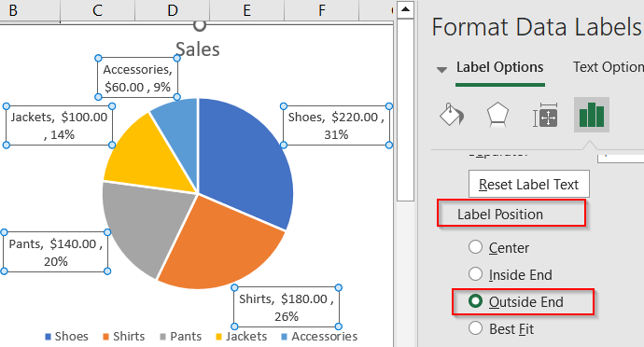This screenshot has height=347, width=644.
Task: Open the Size & Properties icon
Action: [x=545, y=115]
